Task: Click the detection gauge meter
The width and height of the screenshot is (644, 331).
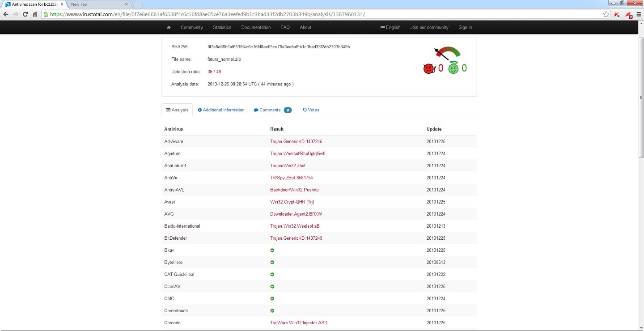Action: tap(447, 53)
